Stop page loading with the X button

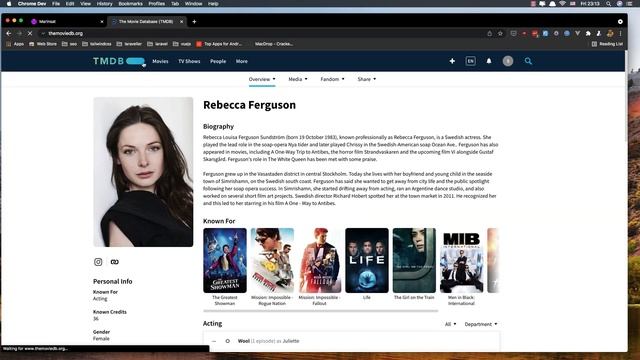pos(30,33)
